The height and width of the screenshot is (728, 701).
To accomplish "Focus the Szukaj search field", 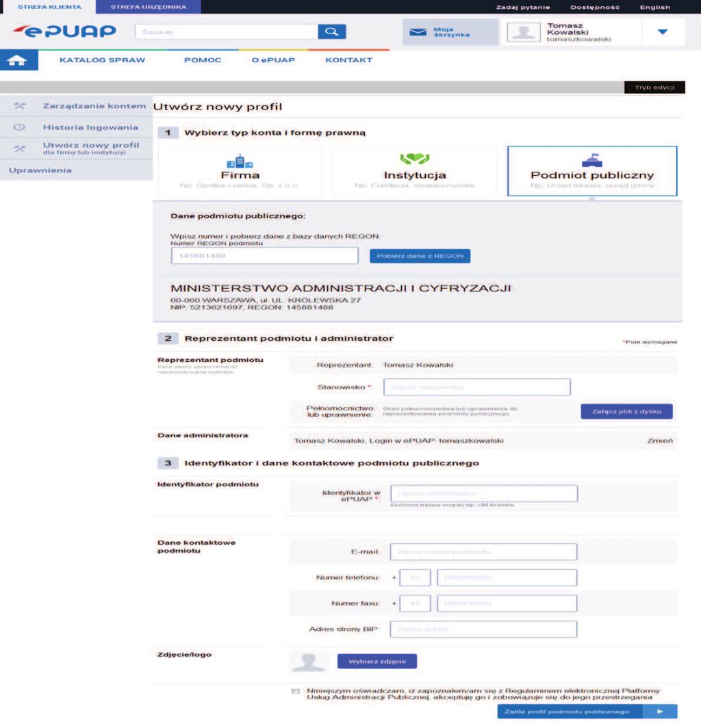I will coord(227,31).
